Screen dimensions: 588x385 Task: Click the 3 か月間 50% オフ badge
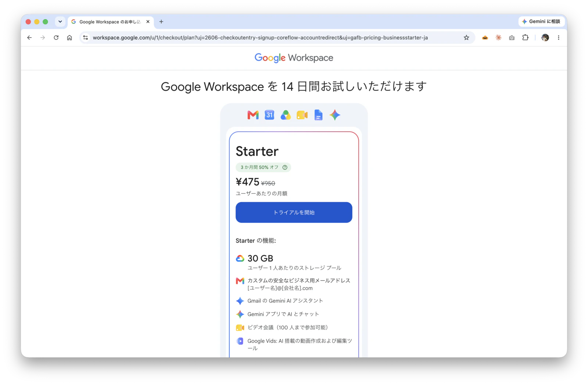point(263,167)
